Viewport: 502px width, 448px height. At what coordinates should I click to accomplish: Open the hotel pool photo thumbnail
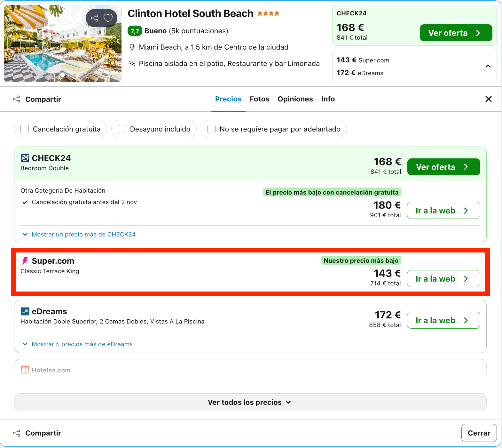[63, 44]
